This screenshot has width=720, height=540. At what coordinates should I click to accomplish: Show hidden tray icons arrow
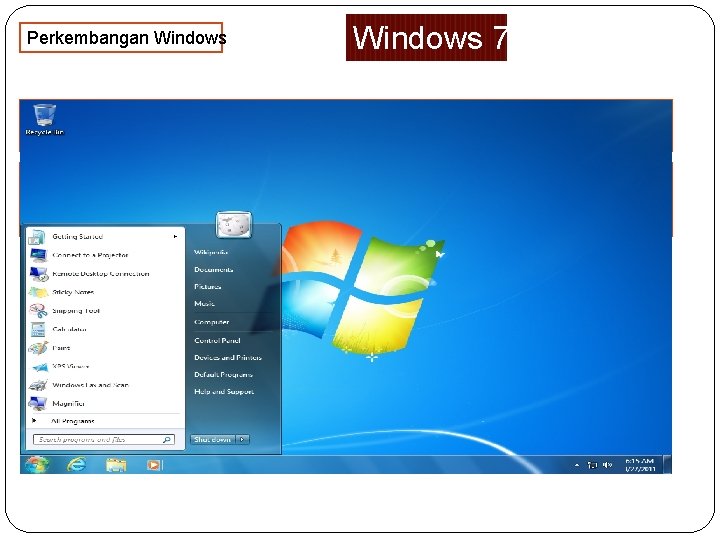pos(577,465)
